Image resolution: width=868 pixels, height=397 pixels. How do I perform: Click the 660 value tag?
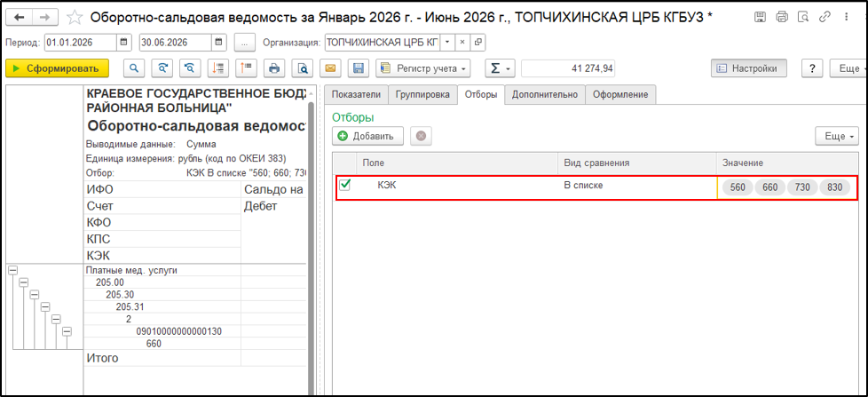pos(770,187)
